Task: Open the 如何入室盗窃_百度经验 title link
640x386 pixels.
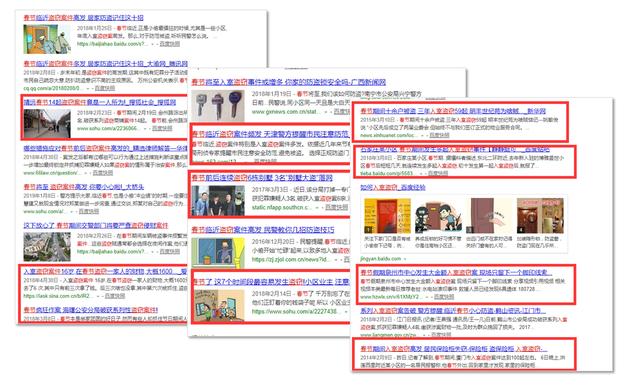Action: click(x=393, y=188)
